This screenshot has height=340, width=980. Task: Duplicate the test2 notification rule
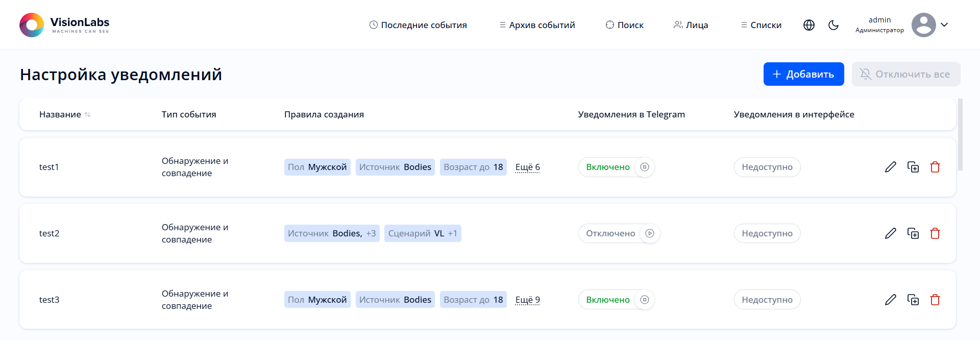(913, 233)
